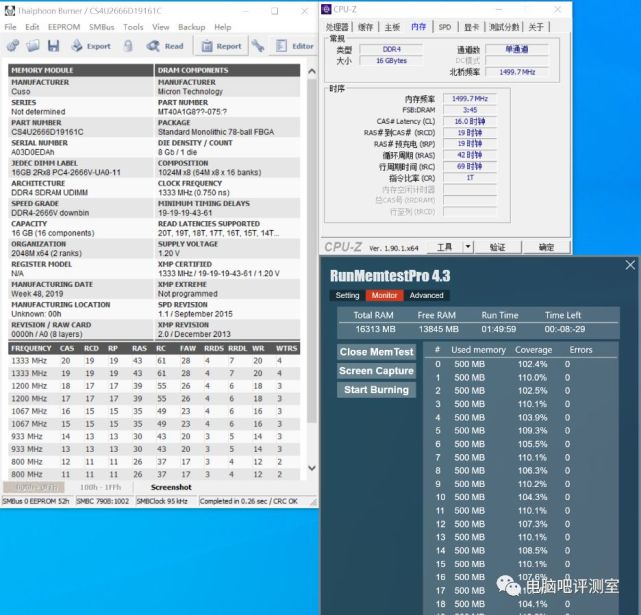Click the Export toolbar button
The image size is (641, 615).
[91, 46]
